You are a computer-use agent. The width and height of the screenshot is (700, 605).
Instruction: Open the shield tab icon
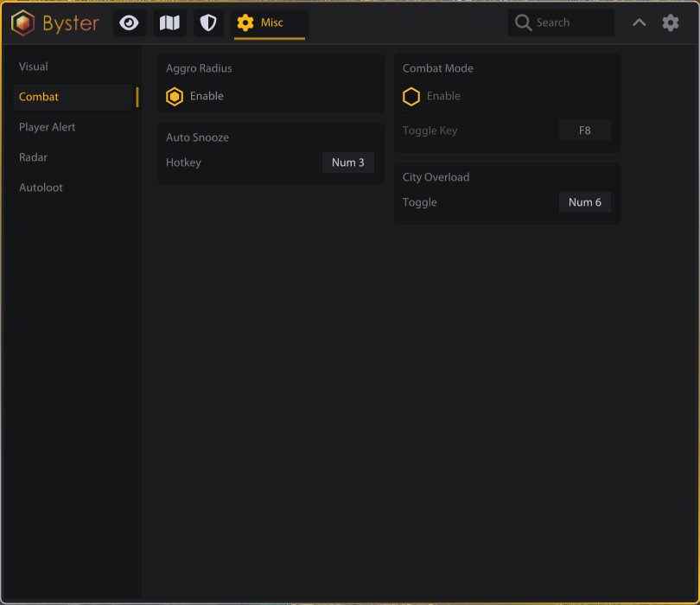click(208, 22)
